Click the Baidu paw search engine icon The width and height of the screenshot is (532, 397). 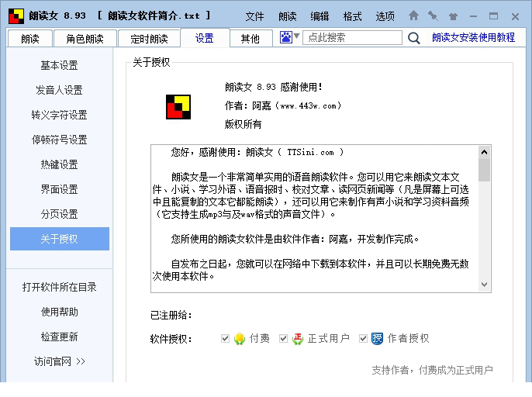pyautogui.click(x=285, y=37)
